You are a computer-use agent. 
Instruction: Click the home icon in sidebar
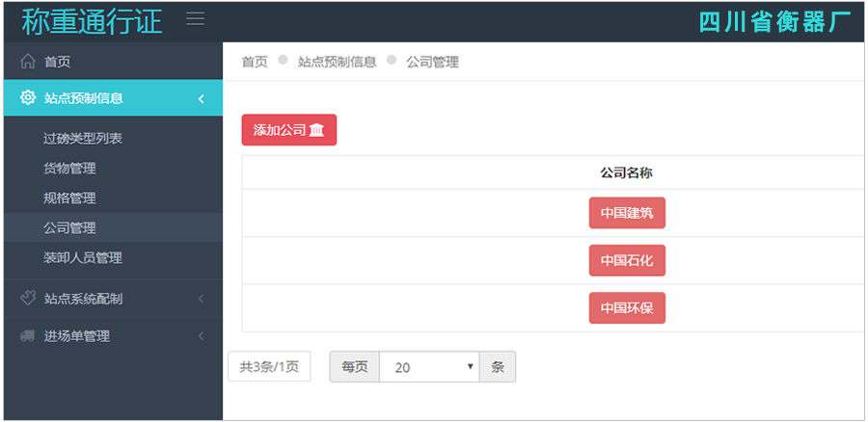pyautogui.click(x=28, y=62)
